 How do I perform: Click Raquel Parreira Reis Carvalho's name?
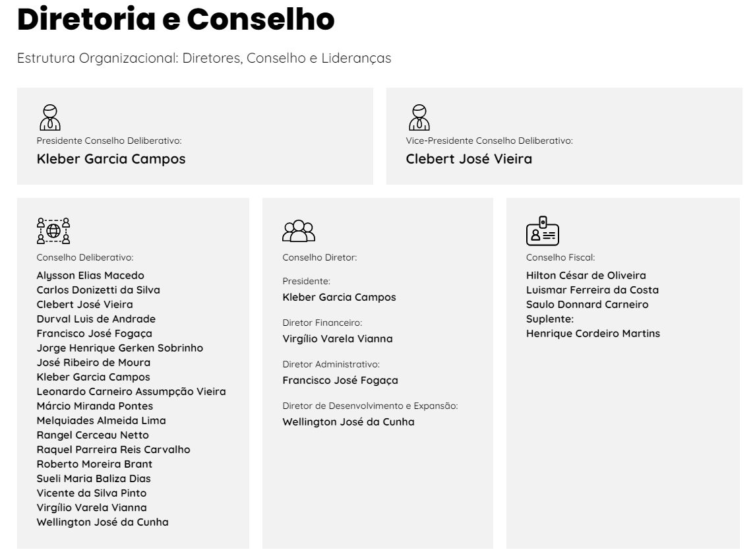(113, 450)
